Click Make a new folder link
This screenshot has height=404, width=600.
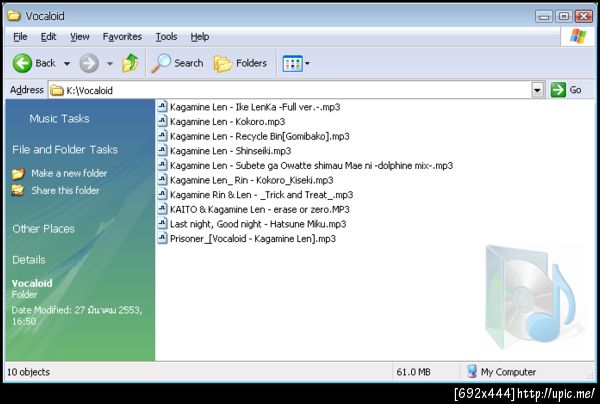(x=69, y=173)
